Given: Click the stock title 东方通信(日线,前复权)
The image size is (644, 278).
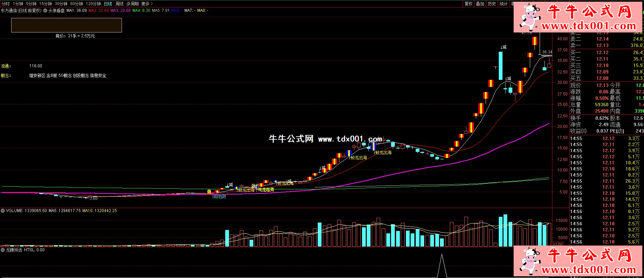Looking at the screenshot, I should pos(21,10).
